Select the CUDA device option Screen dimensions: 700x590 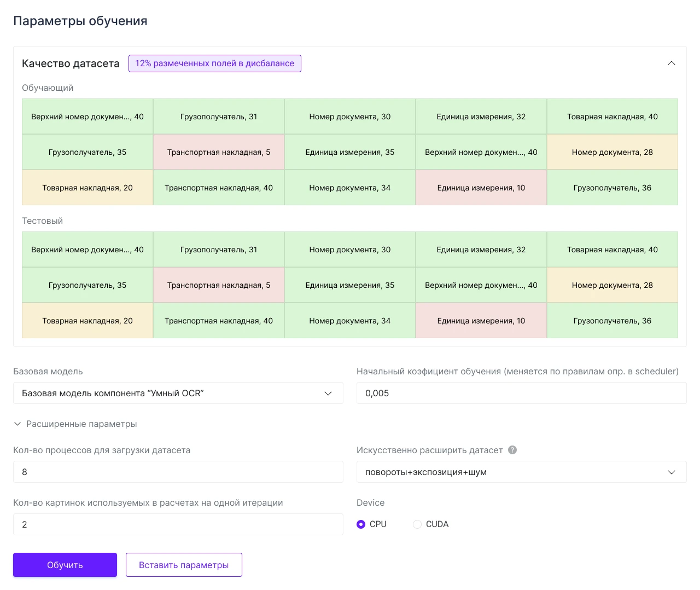point(417,524)
